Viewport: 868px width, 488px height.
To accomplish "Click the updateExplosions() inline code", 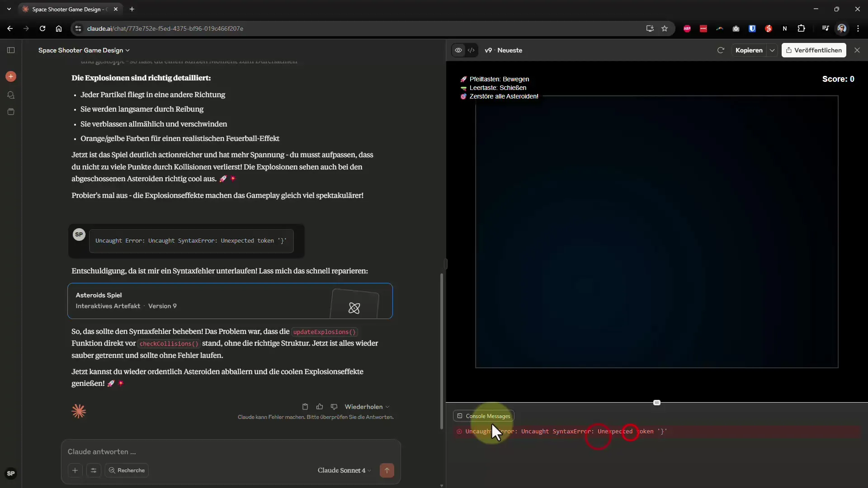I will 324,332.
